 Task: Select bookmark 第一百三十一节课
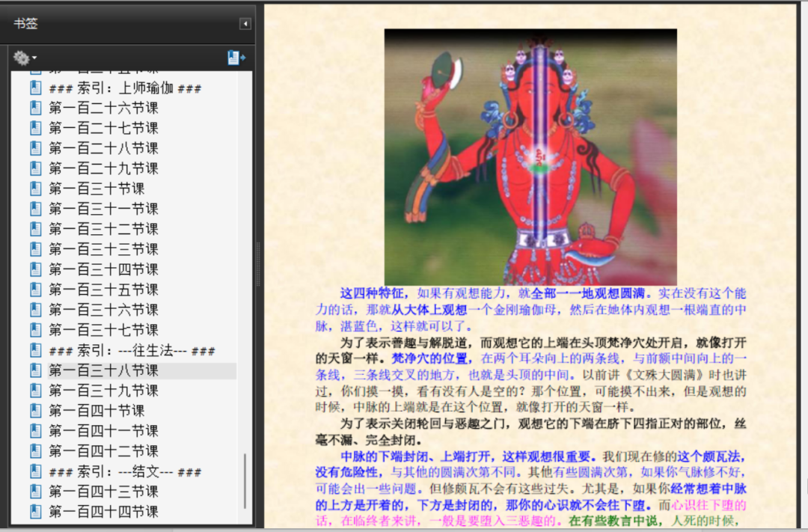pos(103,209)
